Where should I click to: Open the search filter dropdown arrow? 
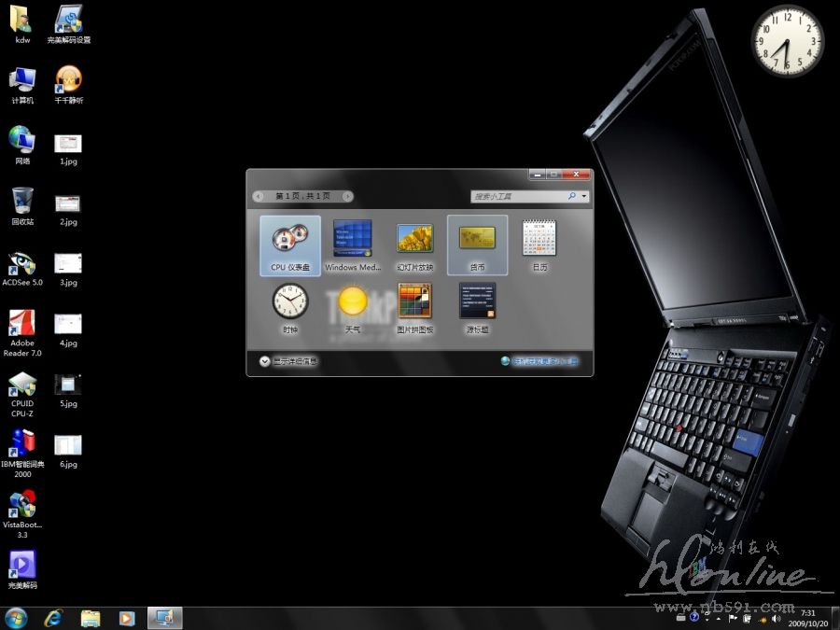[x=584, y=197]
